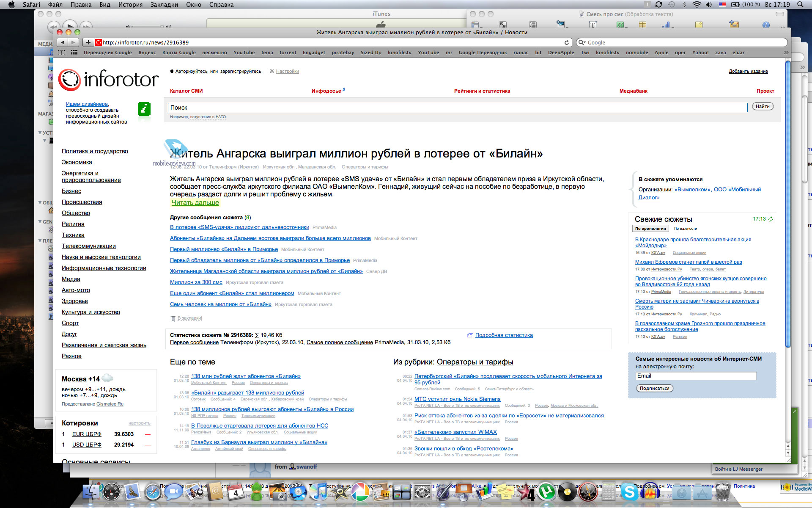Click the inforotor logo
Viewport: 812px width, 508px height.
tap(108, 80)
